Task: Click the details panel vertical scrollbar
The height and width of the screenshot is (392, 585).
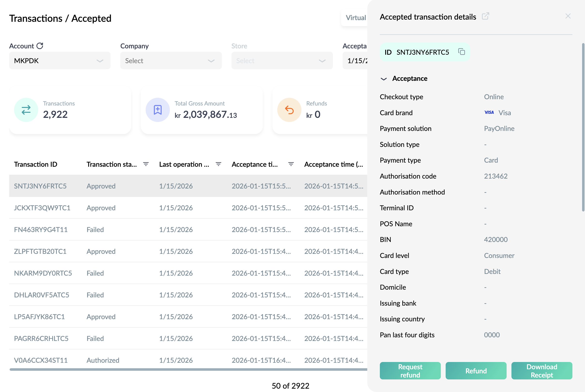Action: click(x=583, y=127)
